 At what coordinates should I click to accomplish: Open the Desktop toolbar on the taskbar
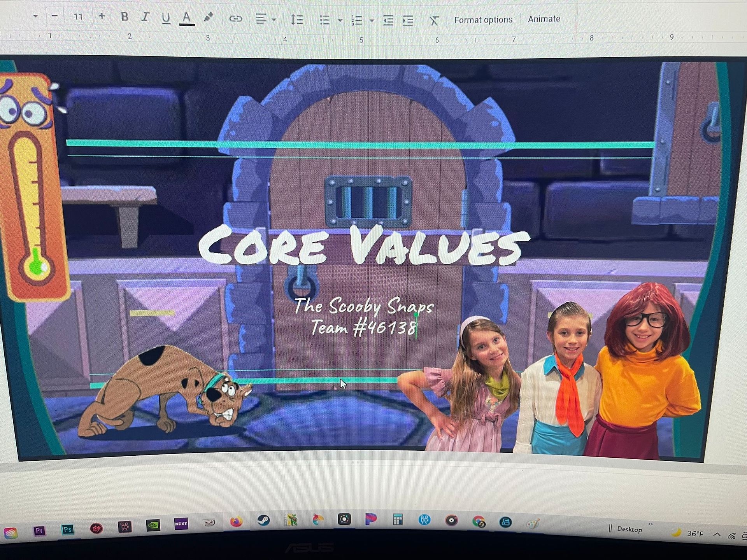click(x=630, y=530)
